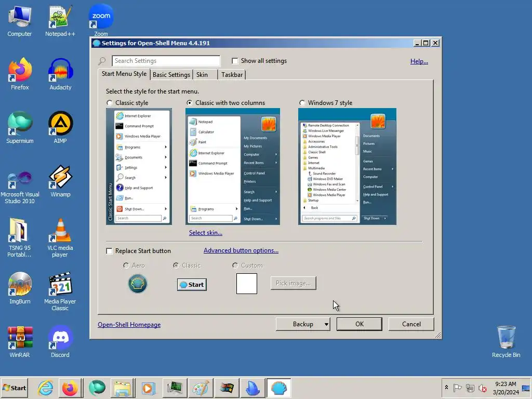
Task: Click the search magnifier icon in settings
Action: pos(102,61)
